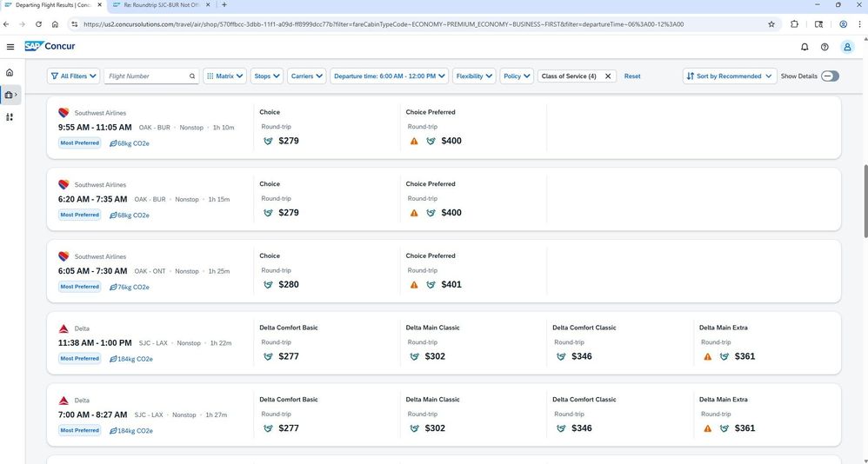Open the Chrome three-dot menu

click(x=859, y=24)
